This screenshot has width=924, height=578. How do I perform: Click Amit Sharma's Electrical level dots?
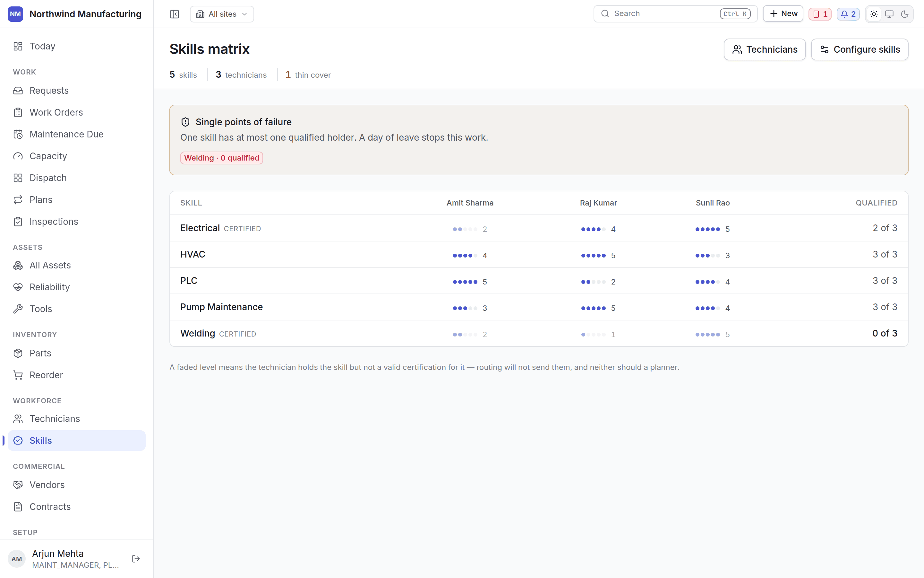[465, 229]
